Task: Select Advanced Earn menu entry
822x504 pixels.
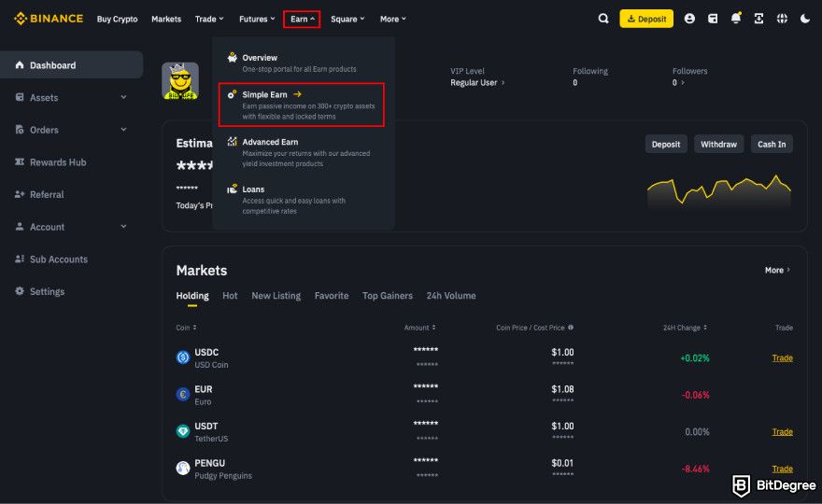Action: pos(302,152)
